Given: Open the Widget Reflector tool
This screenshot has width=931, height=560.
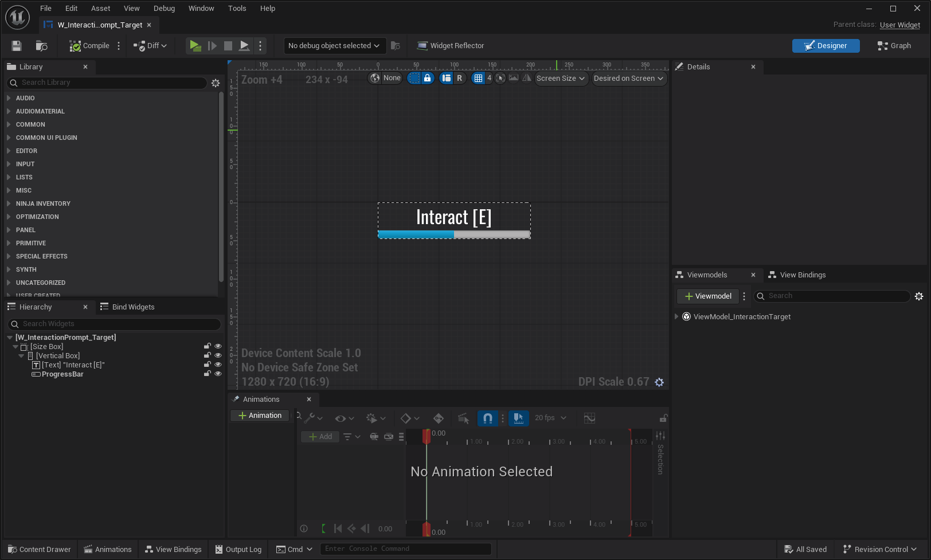Looking at the screenshot, I should [x=451, y=46].
